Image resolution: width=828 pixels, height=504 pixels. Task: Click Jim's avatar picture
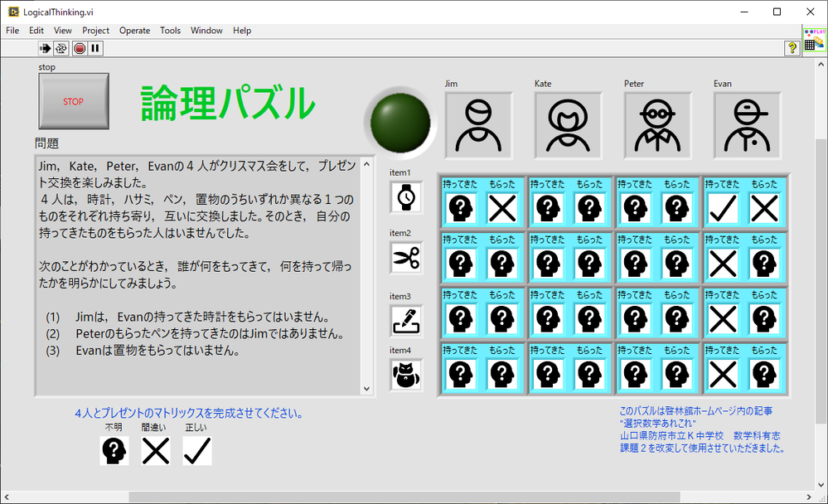click(x=478, y=125)
